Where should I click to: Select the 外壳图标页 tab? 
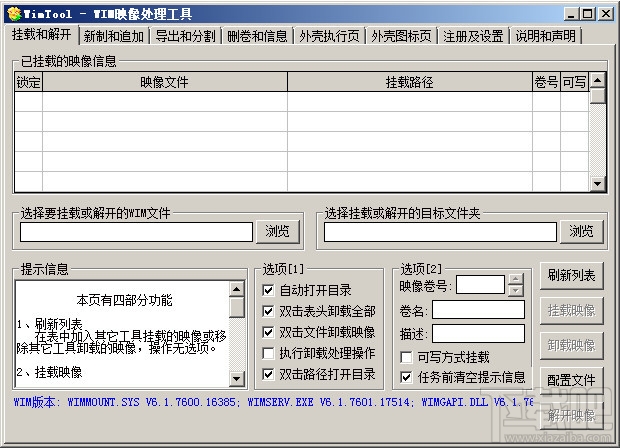click(x=401, y=36)
